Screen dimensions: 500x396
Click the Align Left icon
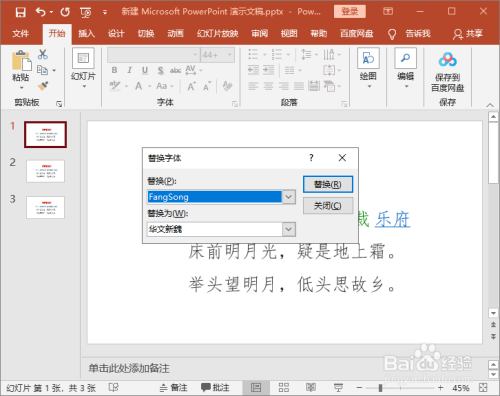coord(253,86)
